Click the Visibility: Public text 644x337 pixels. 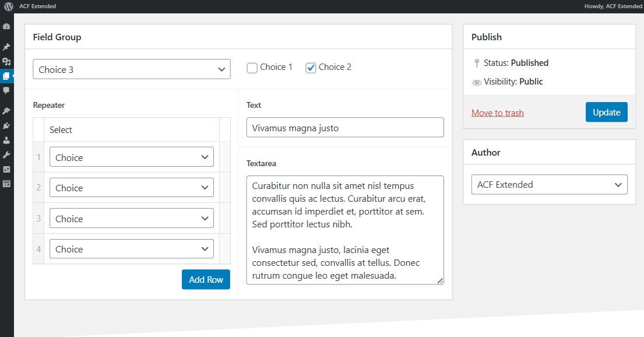513,82
